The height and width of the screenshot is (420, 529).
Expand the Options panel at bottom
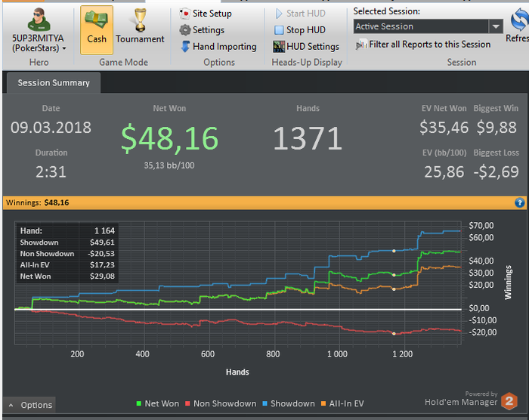29,405
